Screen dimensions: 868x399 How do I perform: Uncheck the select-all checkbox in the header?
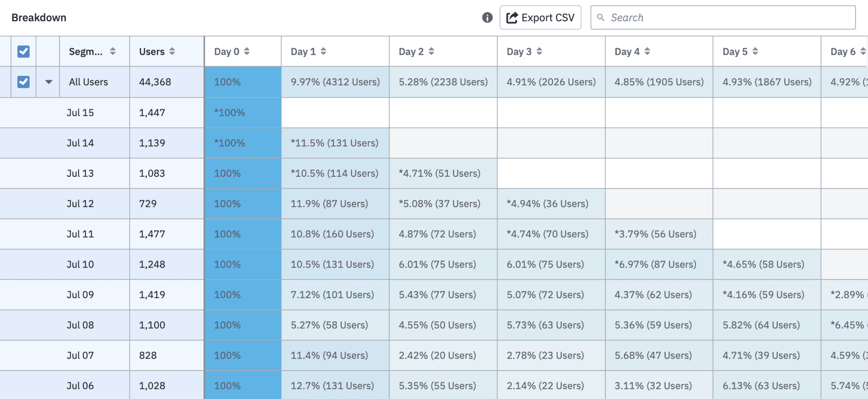(x=23, y=51)
